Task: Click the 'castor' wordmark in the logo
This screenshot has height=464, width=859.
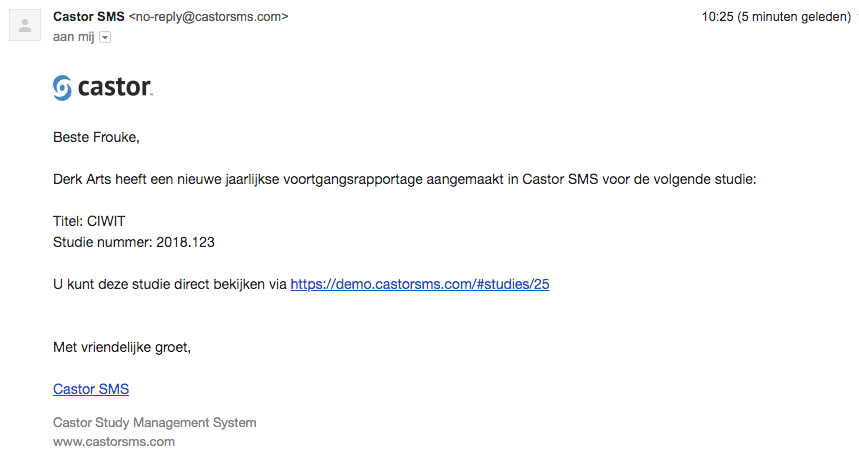Action: (x=114, y=88)
